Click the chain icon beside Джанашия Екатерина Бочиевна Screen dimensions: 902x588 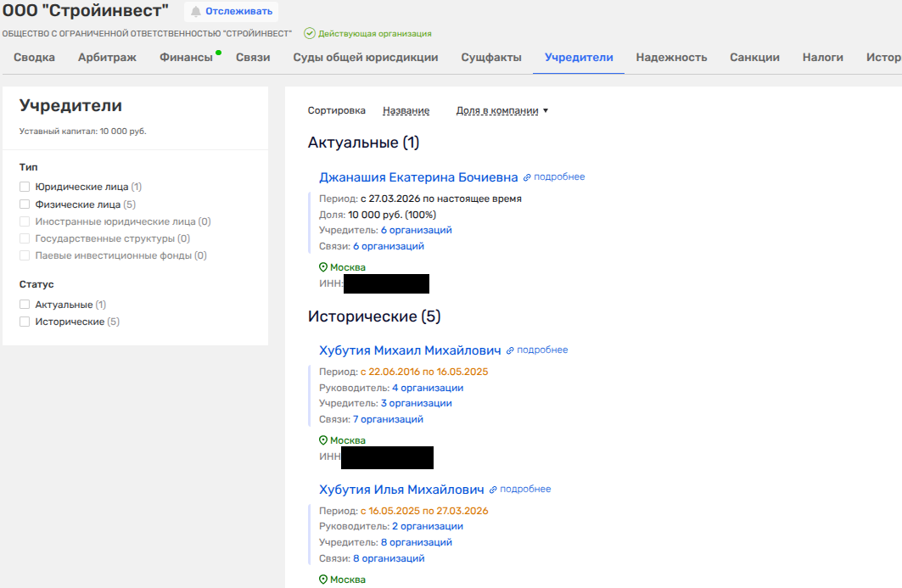[527, 177]
